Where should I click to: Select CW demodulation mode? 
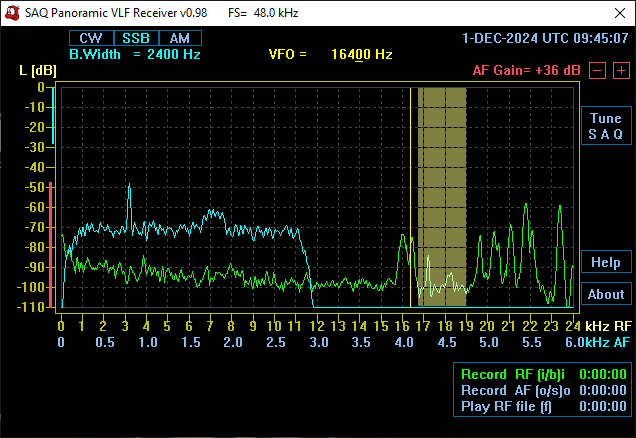pos(90,38)
